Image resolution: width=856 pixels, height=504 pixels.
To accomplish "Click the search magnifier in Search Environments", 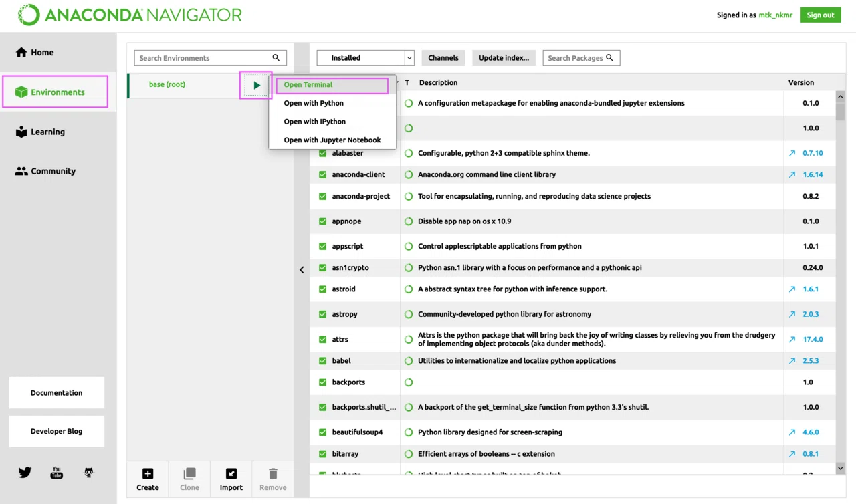I will click(x=276, y=58).
